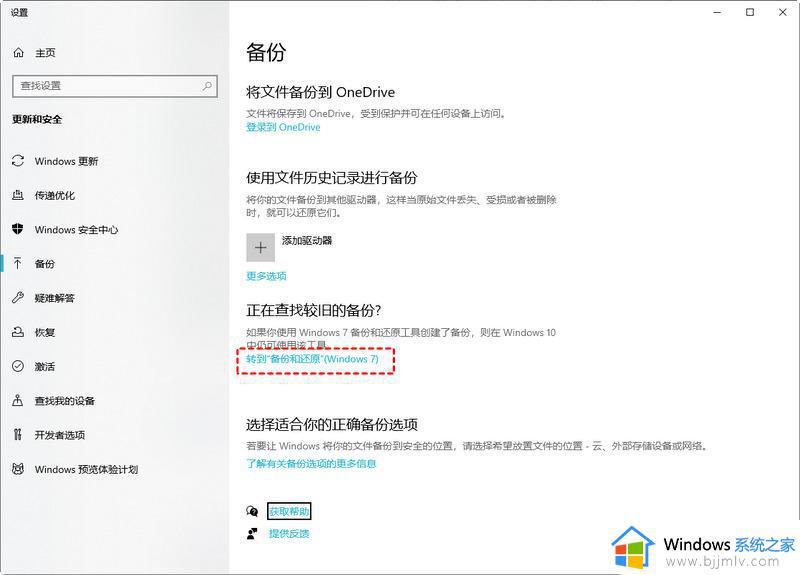Screen dimensions: 800x575
Task: Open 转到"备份和还原"(Windows 7) link
Action: click(x=313, y=359)
